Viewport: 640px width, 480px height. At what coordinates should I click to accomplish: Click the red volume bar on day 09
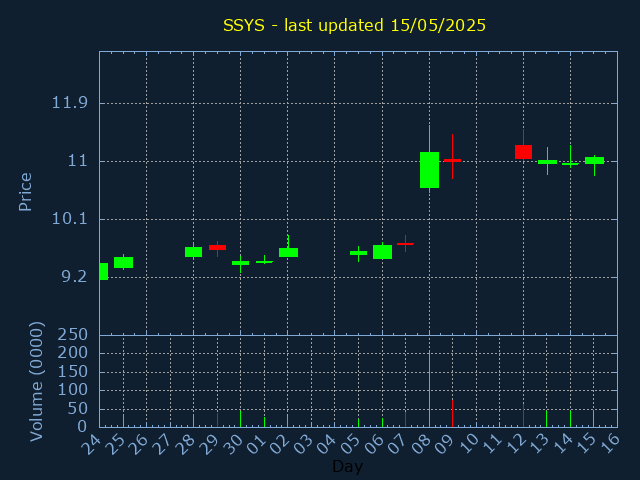[x=452, y=413]
